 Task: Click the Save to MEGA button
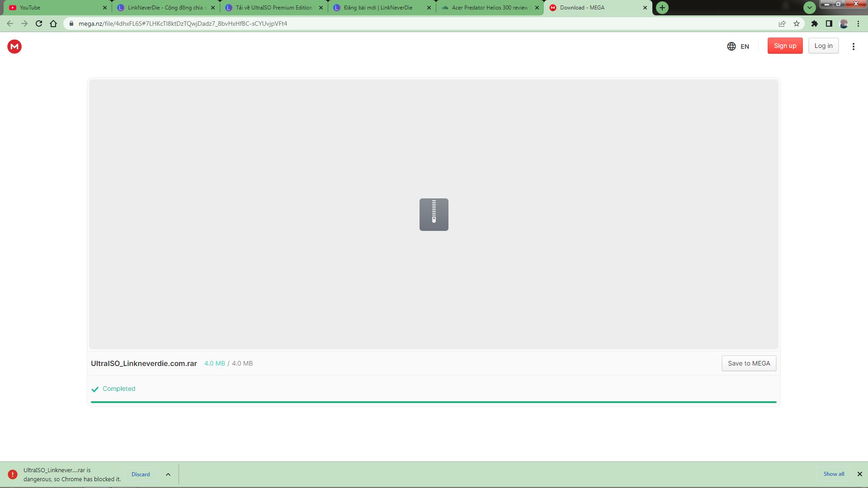(748, 363)
